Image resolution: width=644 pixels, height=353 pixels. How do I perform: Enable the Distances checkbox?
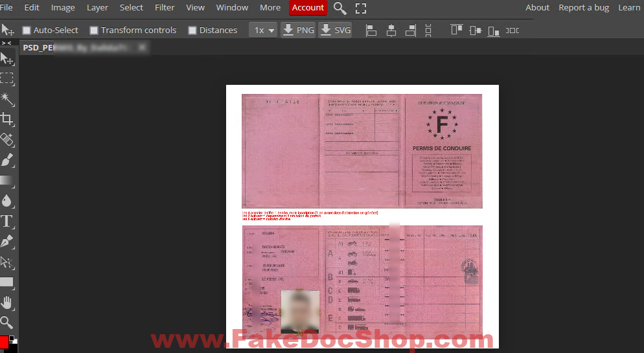click(x=192, y=30)
